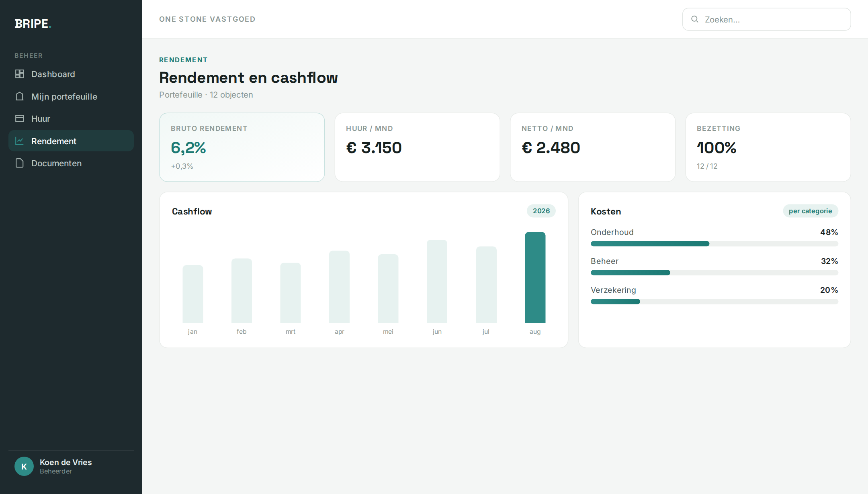Image resolution: width=868 pixels, height=494 pixels.
Task: Click the Zoeken search field
Action: click(x=766, y=19)
